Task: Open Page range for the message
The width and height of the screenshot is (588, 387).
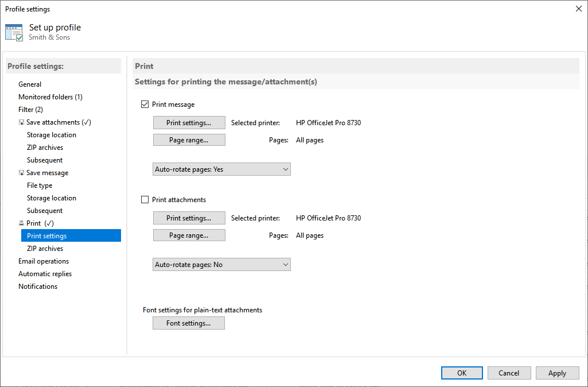Action: coord(189,140)
